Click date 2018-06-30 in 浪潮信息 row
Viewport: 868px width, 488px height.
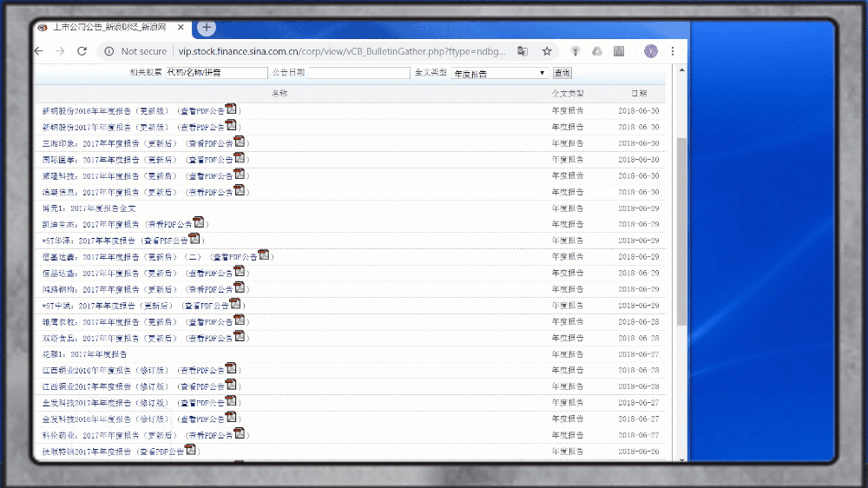[x=639, y=192]
